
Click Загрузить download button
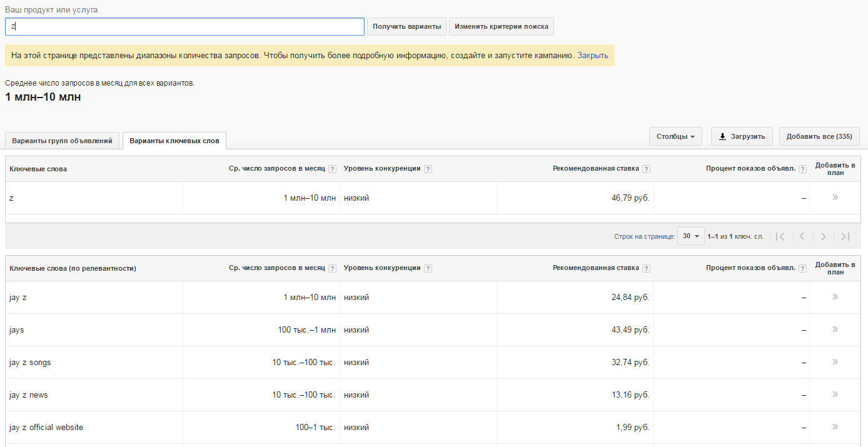click(x=742, y=136)
